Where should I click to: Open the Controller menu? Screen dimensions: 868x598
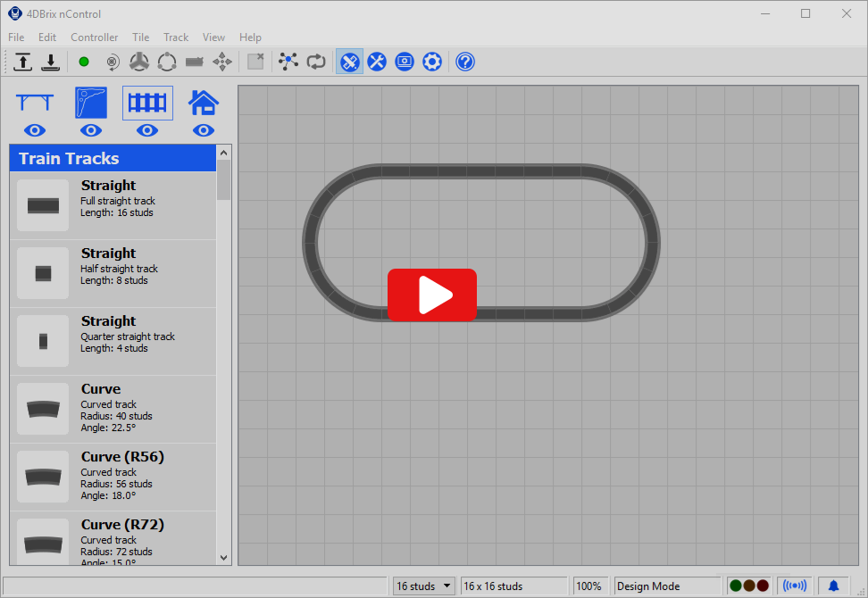click(95, 37)
